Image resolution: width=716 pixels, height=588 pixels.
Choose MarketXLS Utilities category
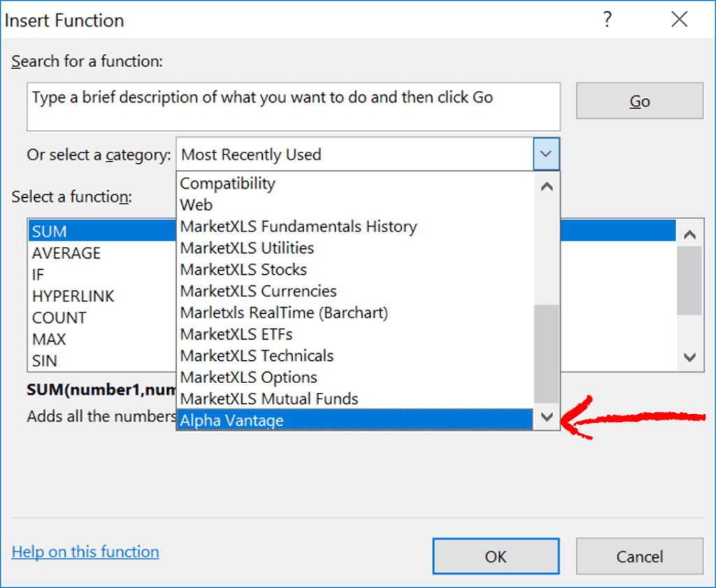coord(355,248)
